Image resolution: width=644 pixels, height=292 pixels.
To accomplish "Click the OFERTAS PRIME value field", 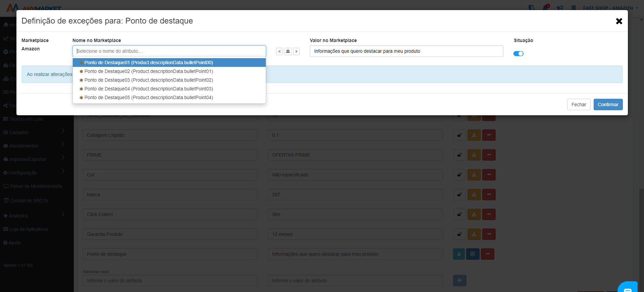I will click(x=355, y=155).
